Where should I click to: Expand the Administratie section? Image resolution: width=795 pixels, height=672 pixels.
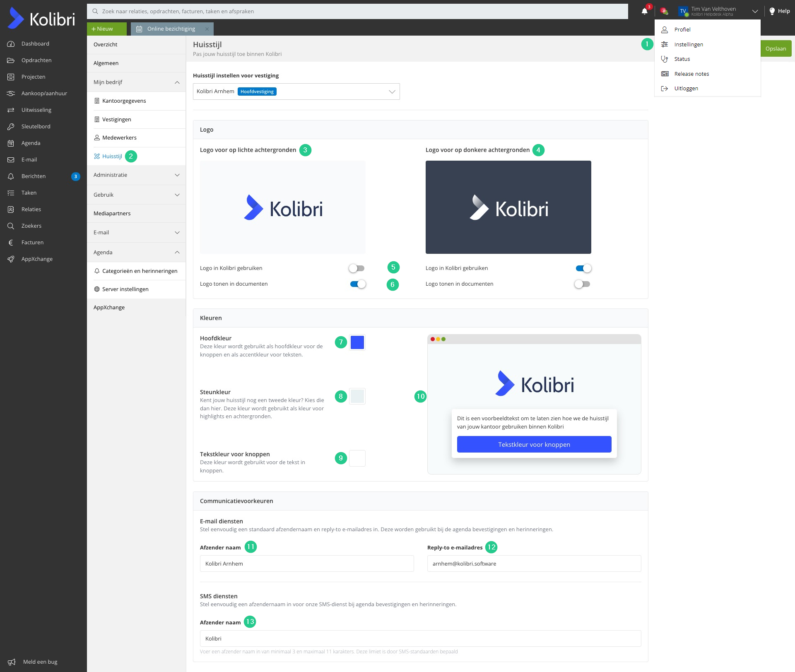point(136,175)
